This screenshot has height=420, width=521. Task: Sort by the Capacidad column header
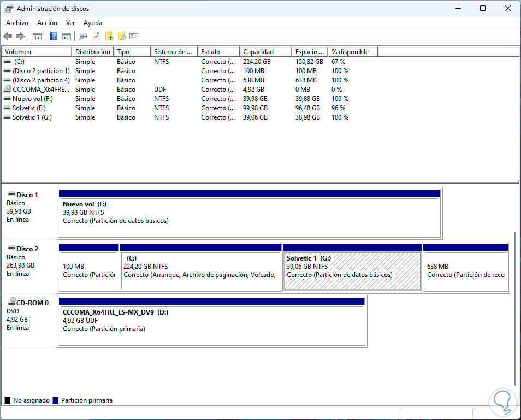[265, 51]
